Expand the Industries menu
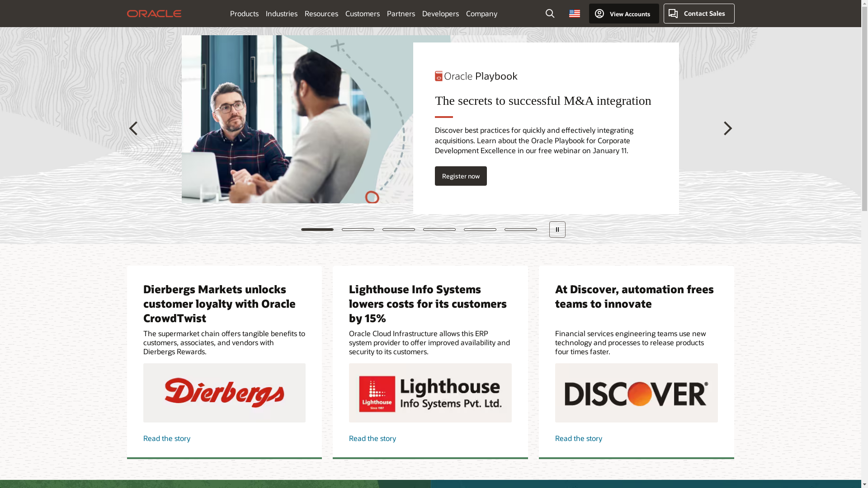 tap(281, 14)
